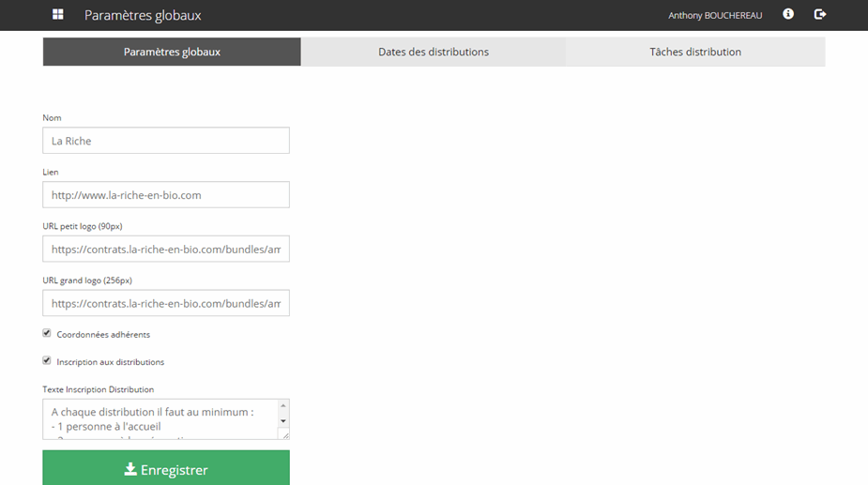Toggle the Inscription aux distributions checkbox
This screenshot has height=485, width=868.
pos(47,360)
